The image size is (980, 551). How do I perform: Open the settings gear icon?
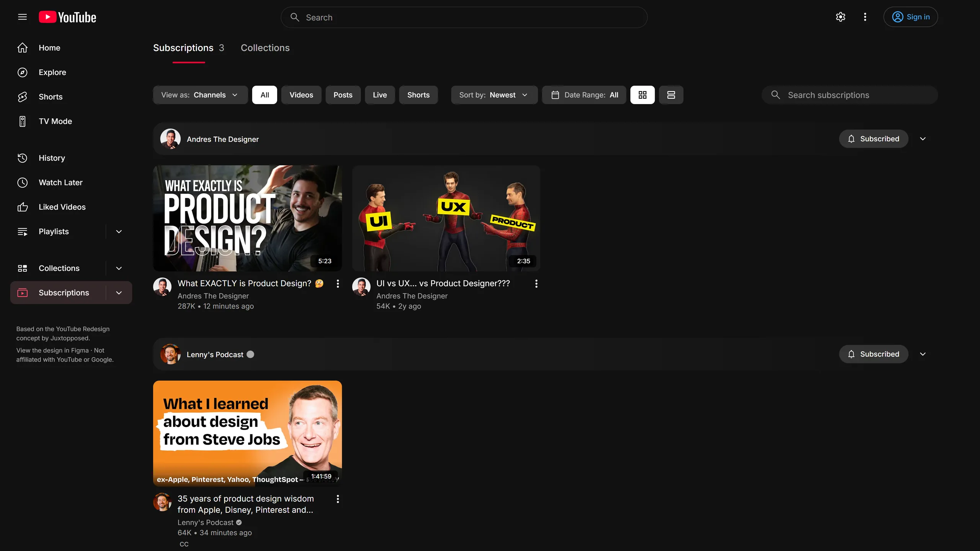click(841, 17)
